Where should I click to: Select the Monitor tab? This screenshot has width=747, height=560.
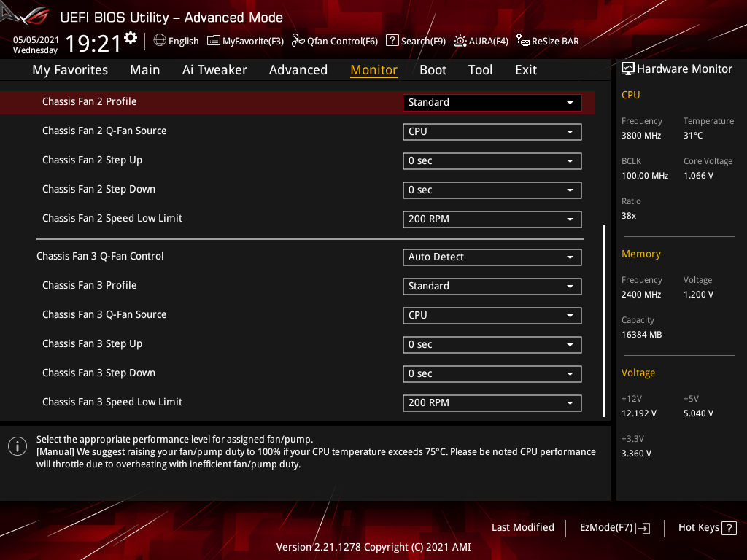tap(374, 70)
